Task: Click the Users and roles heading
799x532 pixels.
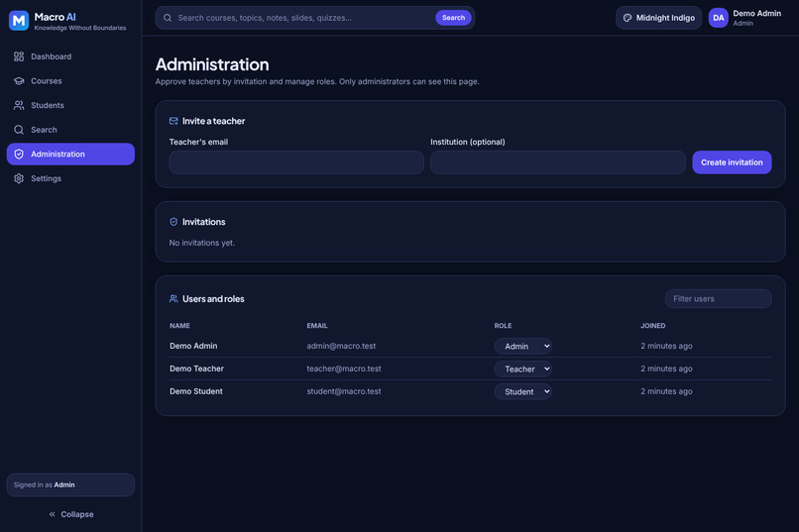Action: click(x=213, y=299)
